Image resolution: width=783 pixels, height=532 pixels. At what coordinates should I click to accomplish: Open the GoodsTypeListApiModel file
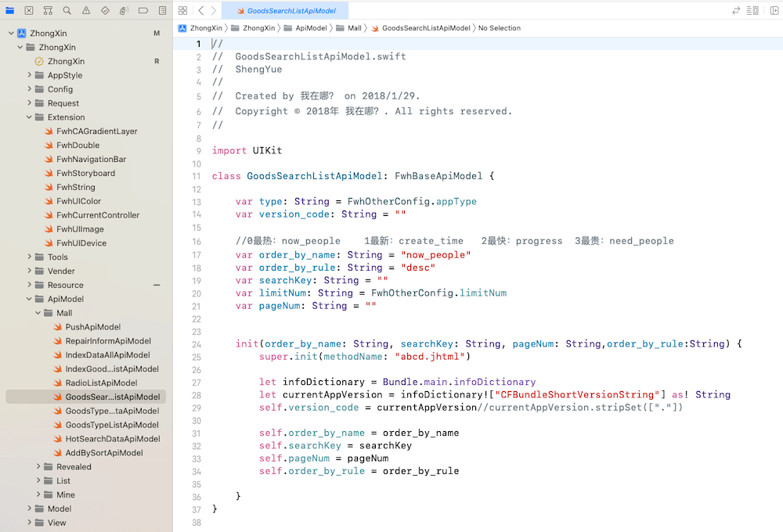(112, 425)
